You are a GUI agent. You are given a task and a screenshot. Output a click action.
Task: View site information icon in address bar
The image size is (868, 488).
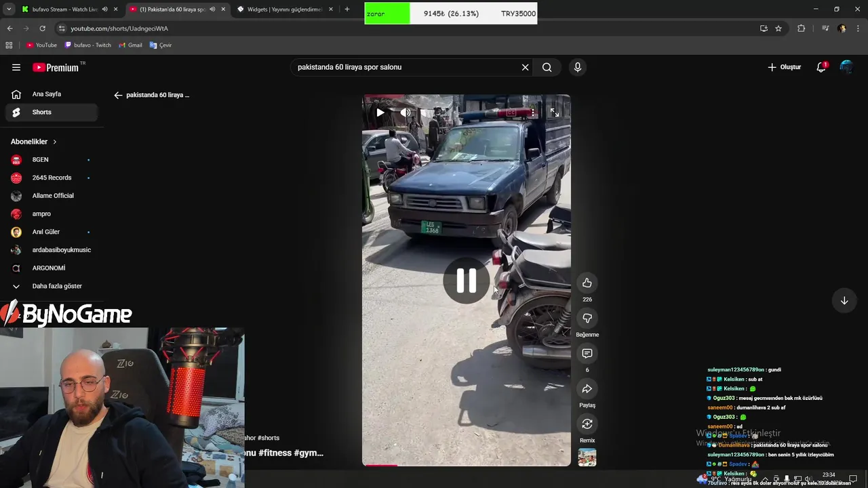click(x=62, y=28)
